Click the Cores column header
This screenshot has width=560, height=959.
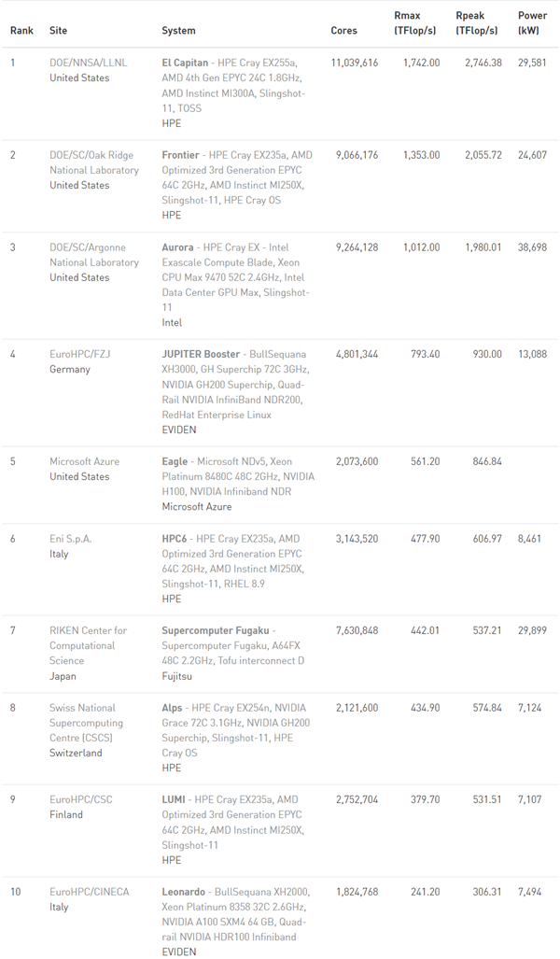coord(343,31)
